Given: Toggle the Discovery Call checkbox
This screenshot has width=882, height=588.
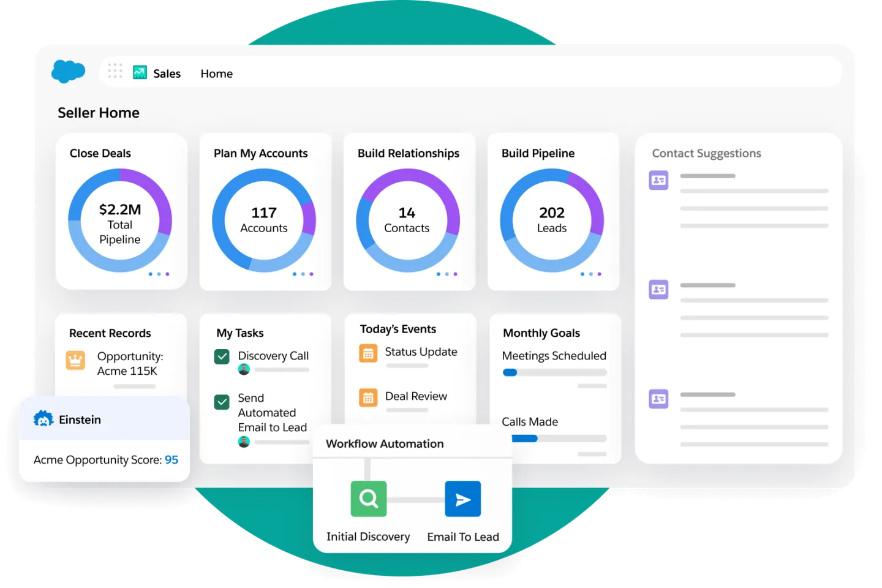Looking at the screenshot, I should click(222, 356).
